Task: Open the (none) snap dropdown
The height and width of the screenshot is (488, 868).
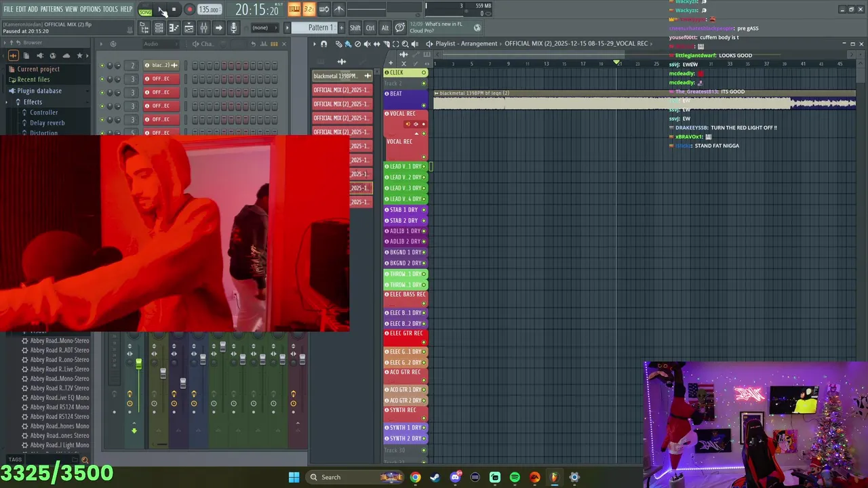Action: (x=264, y=28)
